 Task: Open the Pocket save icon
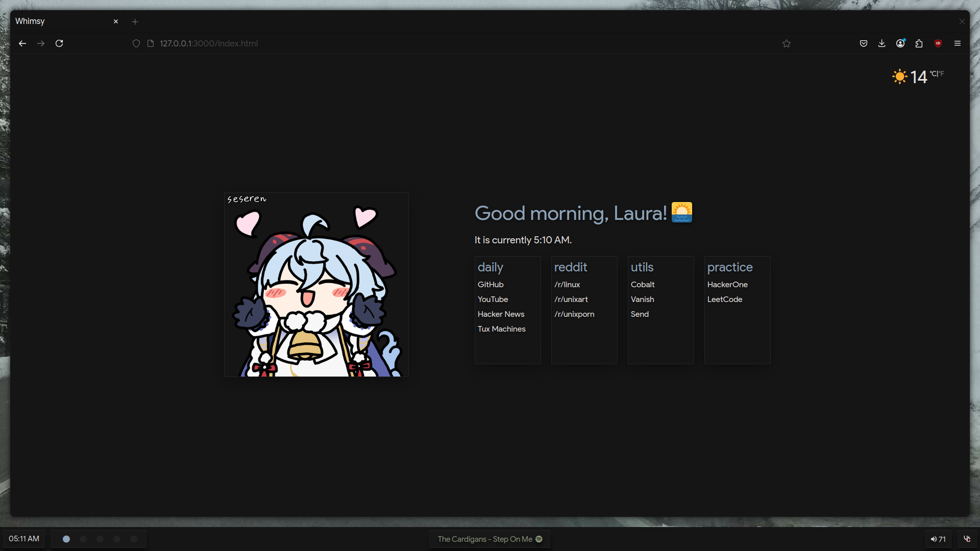864,43
